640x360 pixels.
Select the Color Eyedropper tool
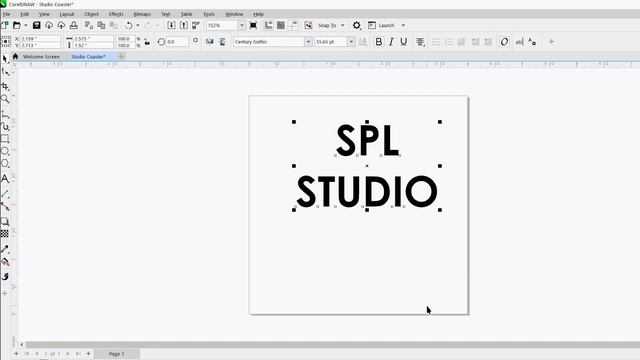point(5,249)
